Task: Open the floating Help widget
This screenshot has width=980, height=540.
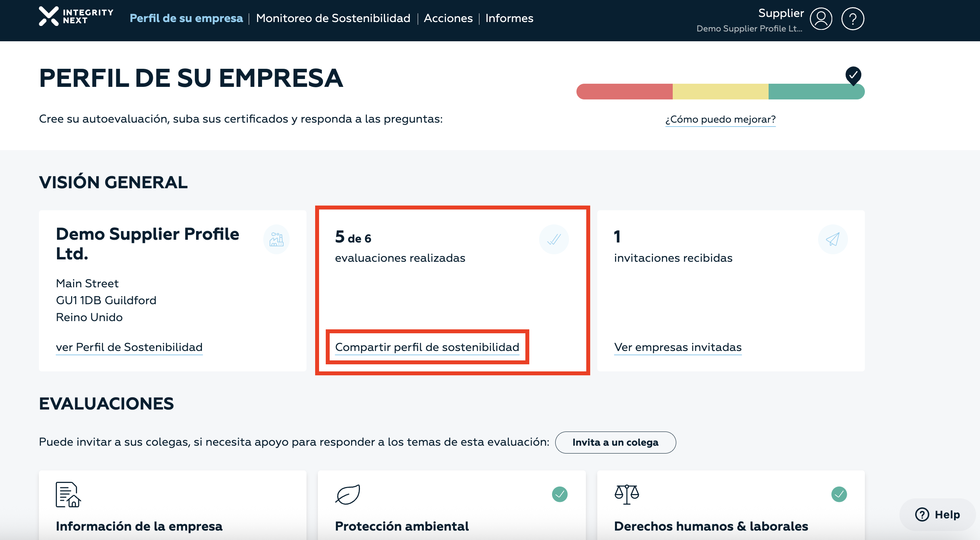Action: pyautogui.click(x=938, y=514)
